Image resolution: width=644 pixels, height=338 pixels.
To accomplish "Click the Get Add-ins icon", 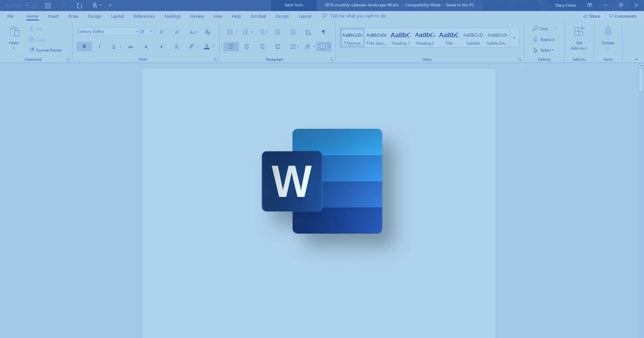I will pos(579,31).
